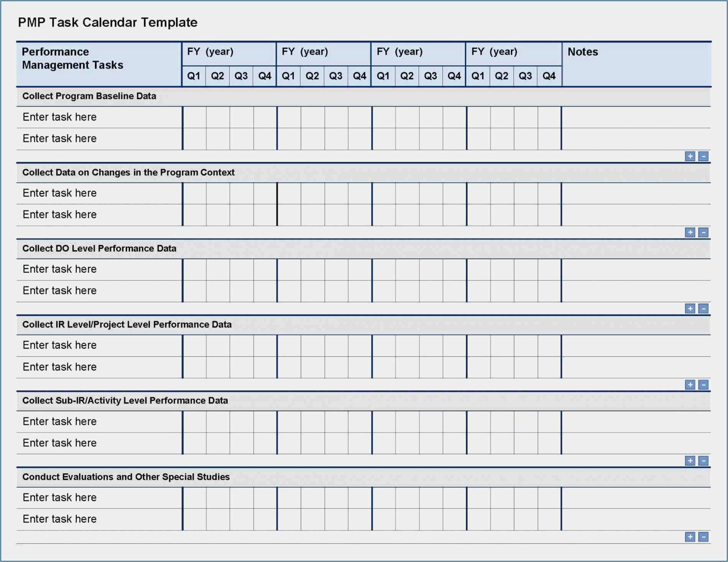Select the Collect DO Level Performance Data heading

pos(99,248)
